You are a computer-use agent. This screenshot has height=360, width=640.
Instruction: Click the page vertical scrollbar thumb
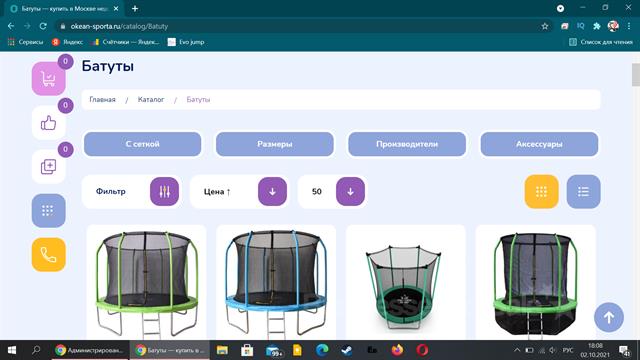click(636, 75)
